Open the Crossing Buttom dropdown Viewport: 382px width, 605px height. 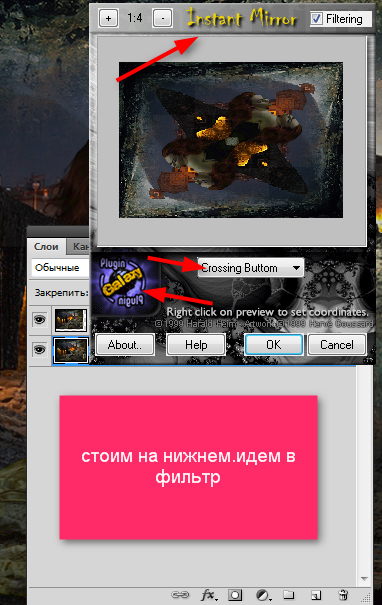tap(250, 268)
